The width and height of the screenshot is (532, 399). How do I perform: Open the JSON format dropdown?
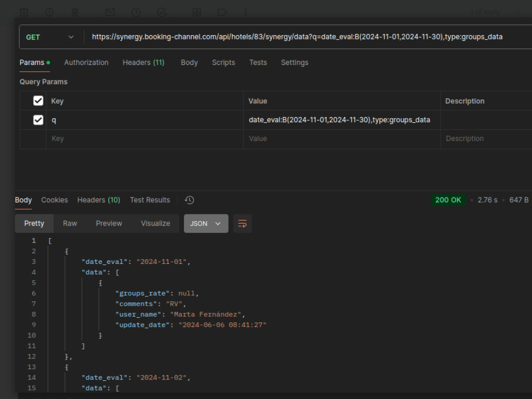[x=206, y=223]
